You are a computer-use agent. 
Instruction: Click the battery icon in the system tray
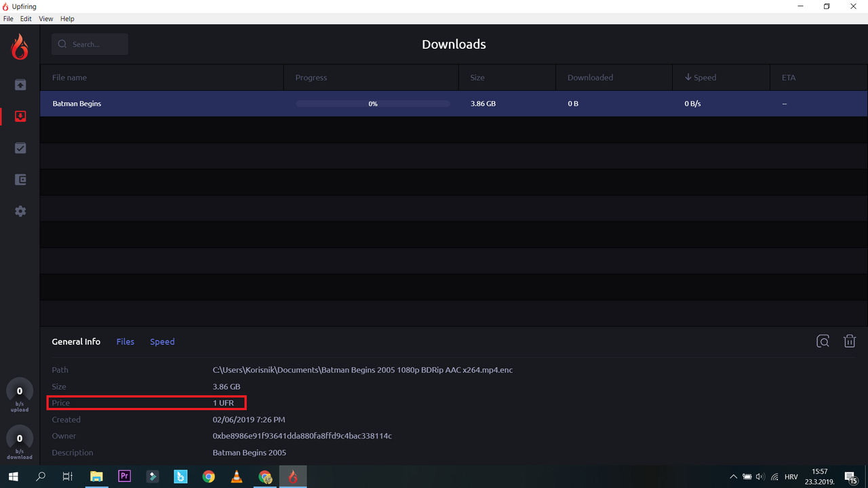(747, 476)
